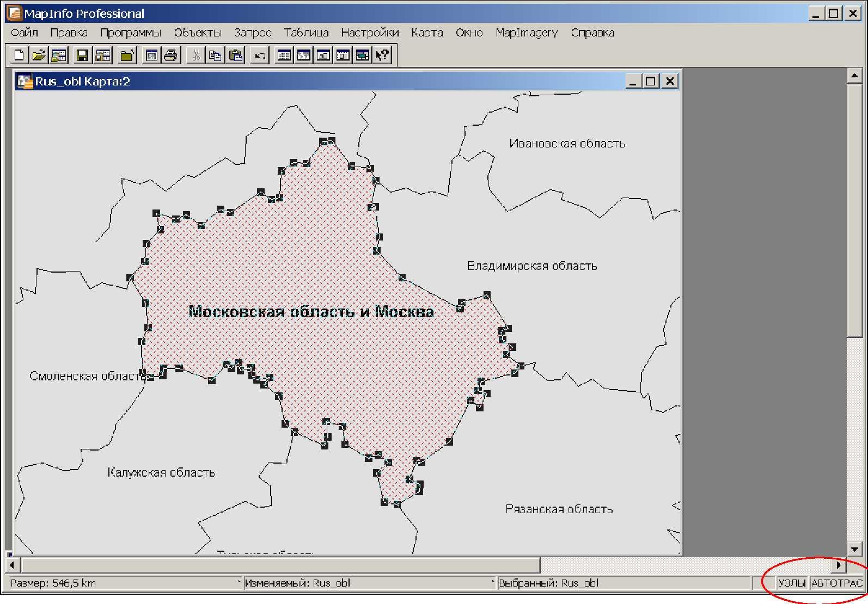
Task: Click the context Help pointer icon
Action: pyautogui.click(x=383, y=55)
